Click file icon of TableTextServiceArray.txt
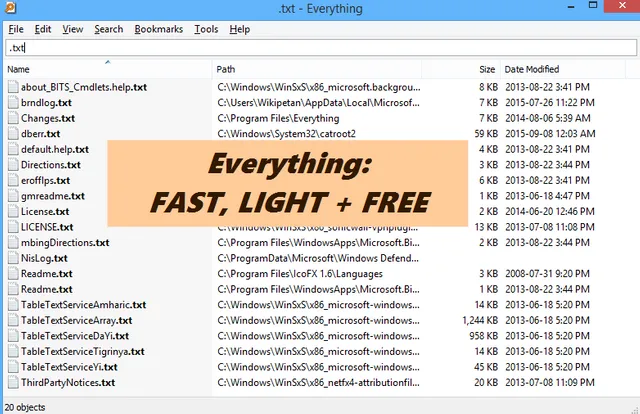The height and width of the screenshot is (414, 640). pos(13,320)
